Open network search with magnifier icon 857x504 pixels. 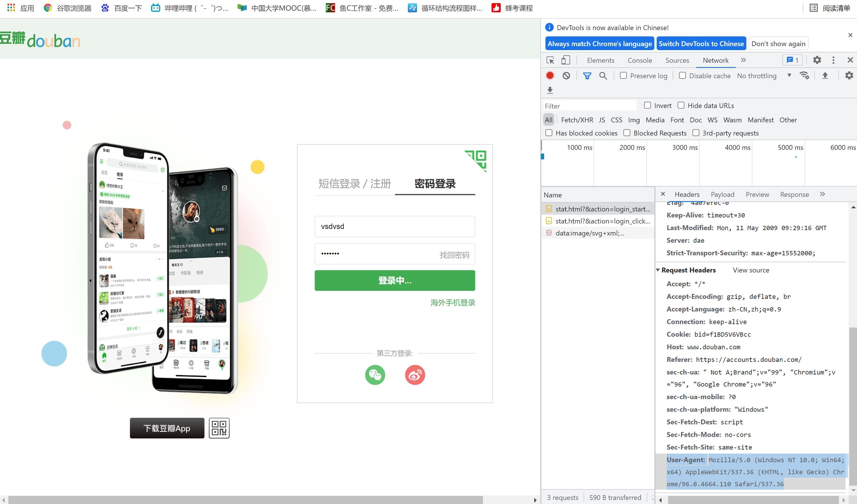coord(603,75)
